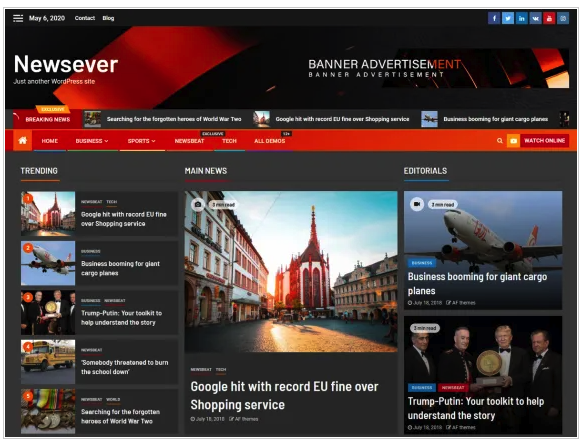Viewport: 581px width, 445px height.
Task: Click the May 6, 2020 date text
Action: (47, 18)
